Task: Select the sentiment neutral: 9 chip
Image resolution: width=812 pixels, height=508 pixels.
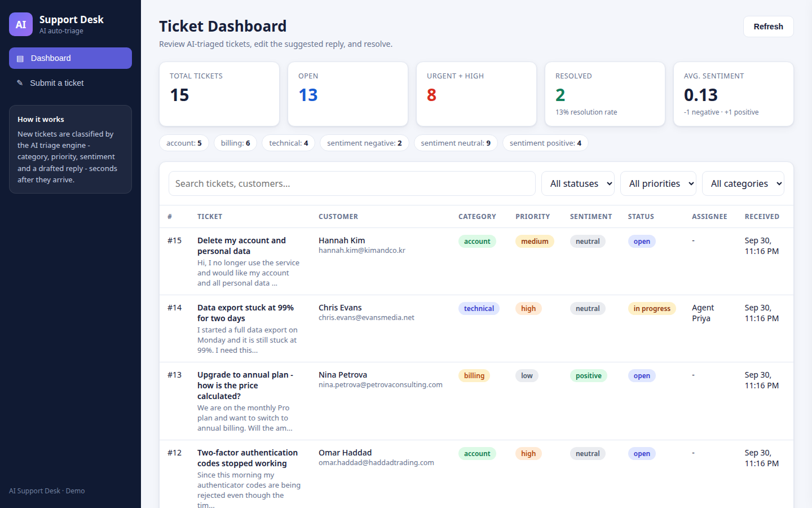Action: (456, 143)
